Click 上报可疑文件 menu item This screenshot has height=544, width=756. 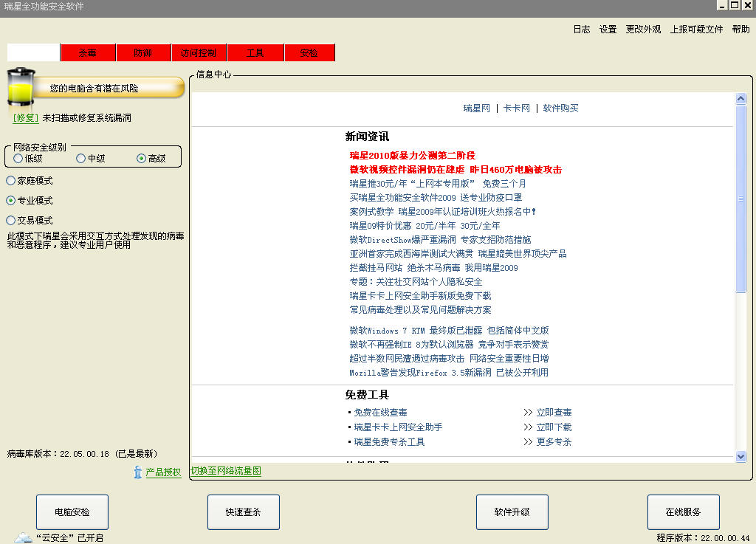696,30
